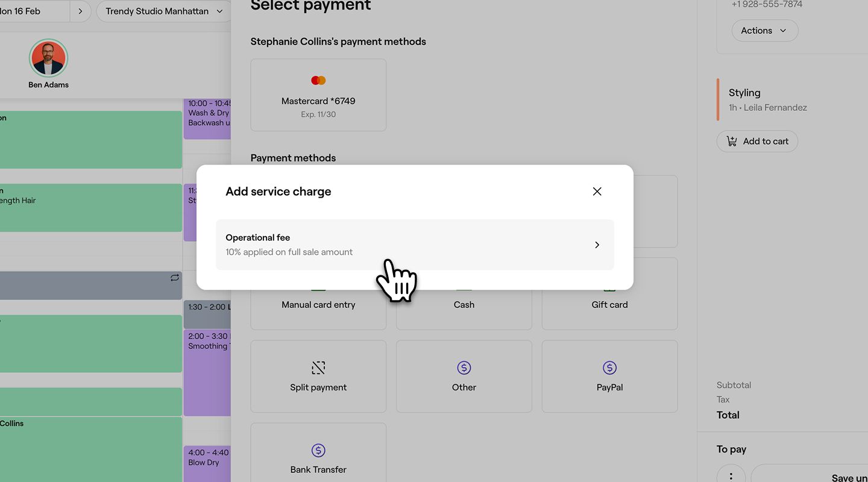Click the next-day chevron beside Mon 16 Feb
The width and height of the screenshot is (868, 482).
pos(80,11)
